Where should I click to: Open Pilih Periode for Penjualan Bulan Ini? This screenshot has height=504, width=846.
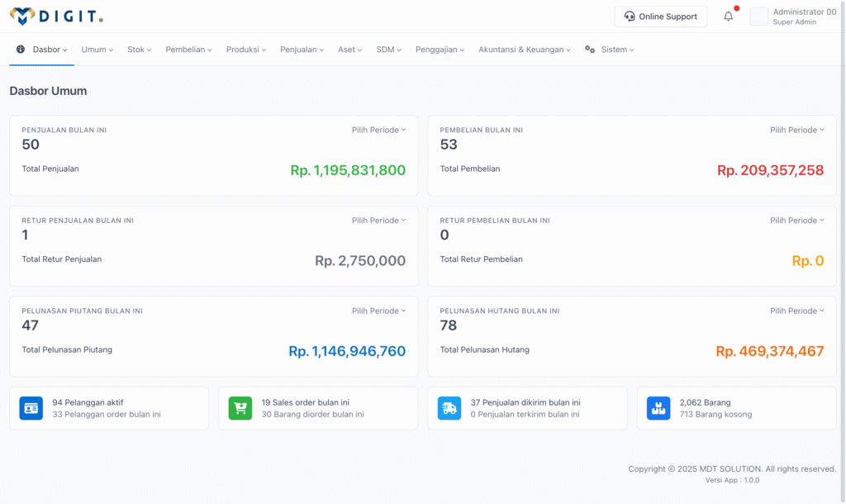coord(379,130)
